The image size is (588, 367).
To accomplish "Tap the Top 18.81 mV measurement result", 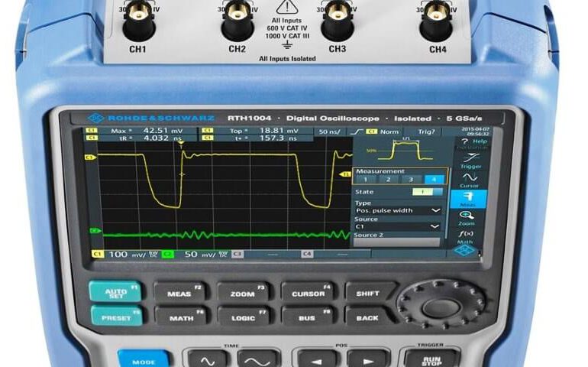I will (x=257, y=131).
